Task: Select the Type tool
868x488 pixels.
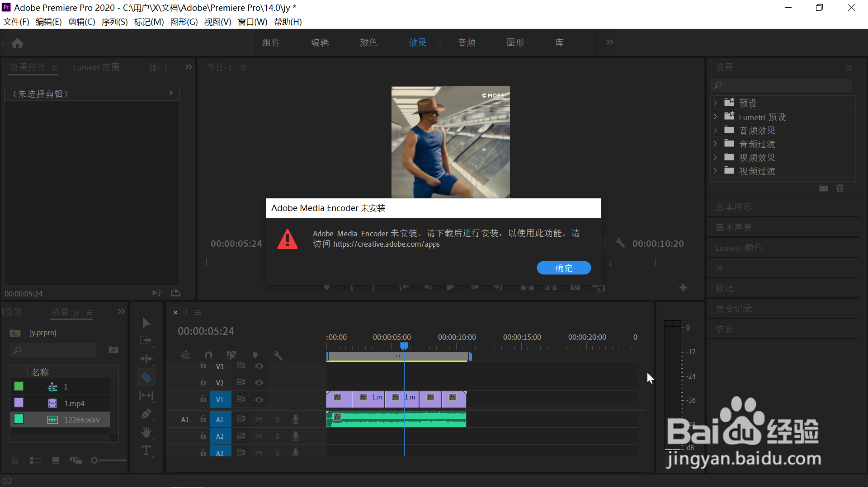Action: [x=146, y=450]
